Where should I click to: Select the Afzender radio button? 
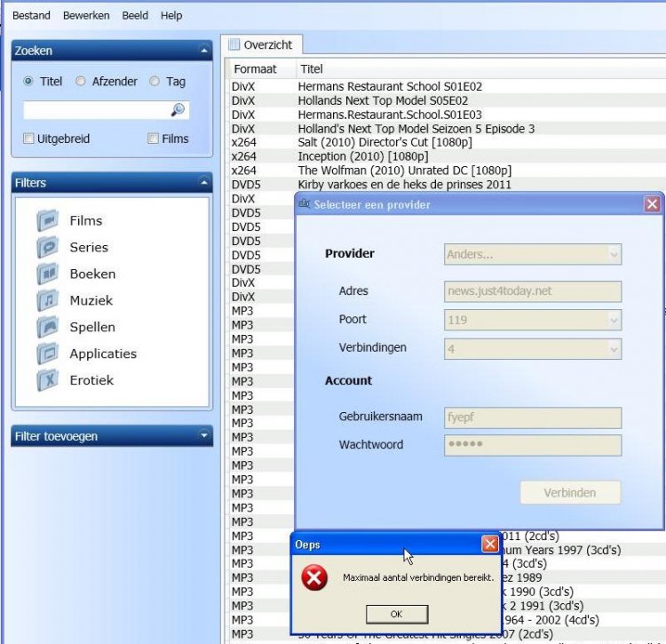[81, 81]
